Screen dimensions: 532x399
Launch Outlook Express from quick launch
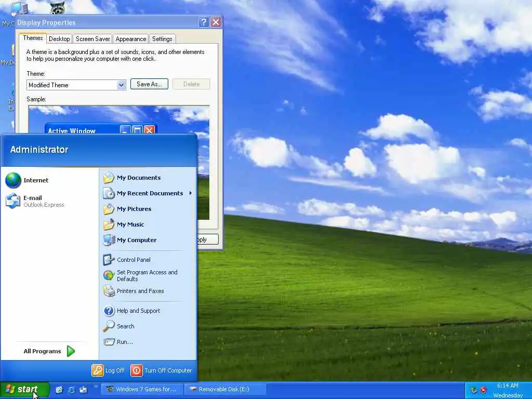click(83, 390)
